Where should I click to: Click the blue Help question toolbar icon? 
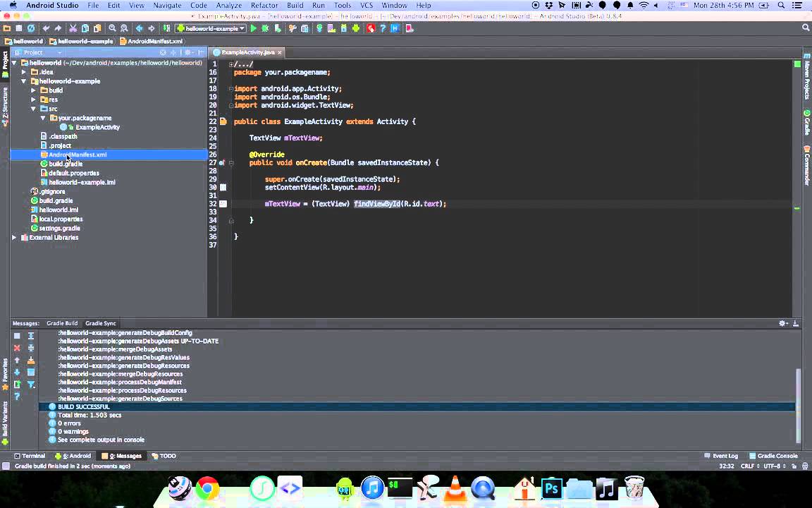pos(383,28)
